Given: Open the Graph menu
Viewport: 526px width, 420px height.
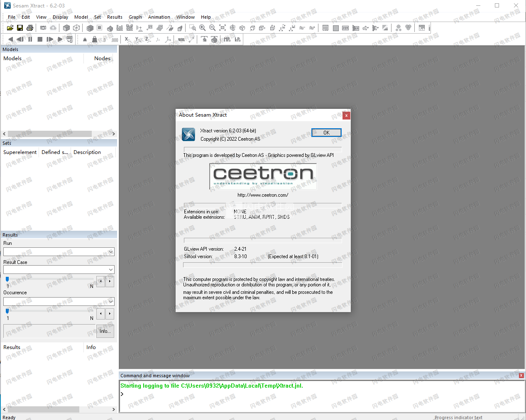Looking at the screenshot, I should click(x=135, y=17).
